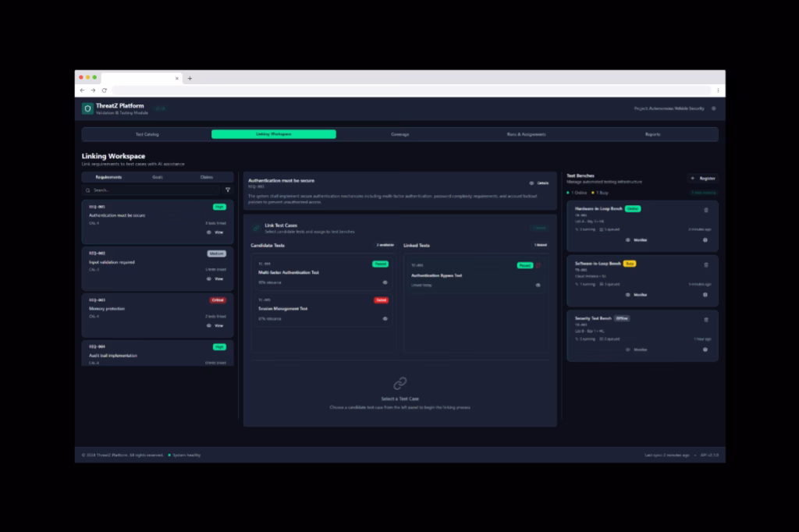View the Input validation required requirement
Viewport: 799px width, 532px height.
215,278
